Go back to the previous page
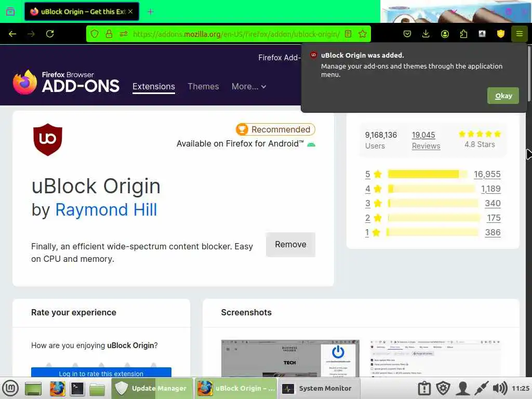The width and height of the screenshot is (532, 399). [12, 34]
